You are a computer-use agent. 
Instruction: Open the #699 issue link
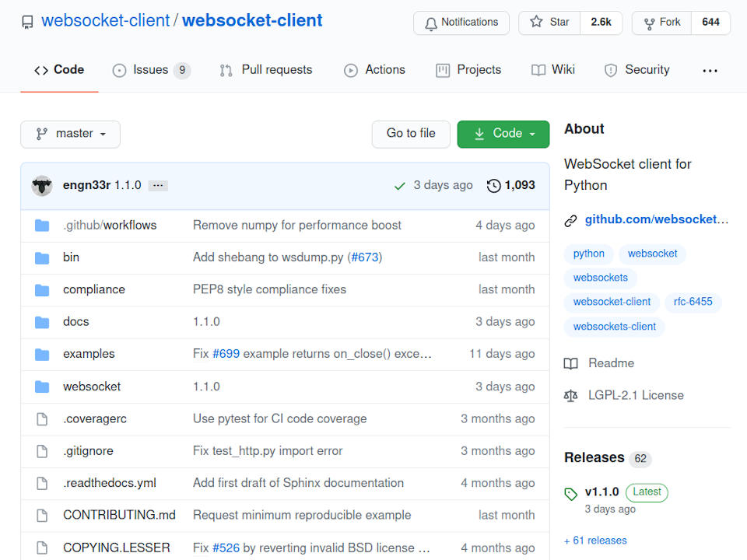pyautogui.click(x=226, y=355)
